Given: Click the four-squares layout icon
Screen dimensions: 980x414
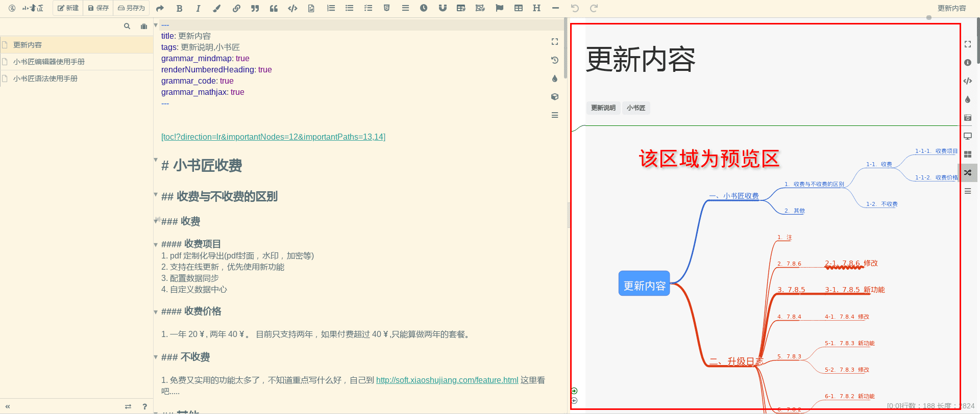Looking at the screenshot, I should click(968, 154).
